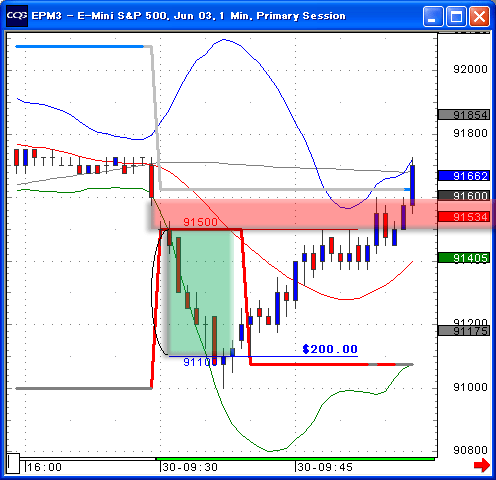Select the green shaded trade rectangle
The width and height of the screenshot is (496, 480).
(x=201, y=292)
